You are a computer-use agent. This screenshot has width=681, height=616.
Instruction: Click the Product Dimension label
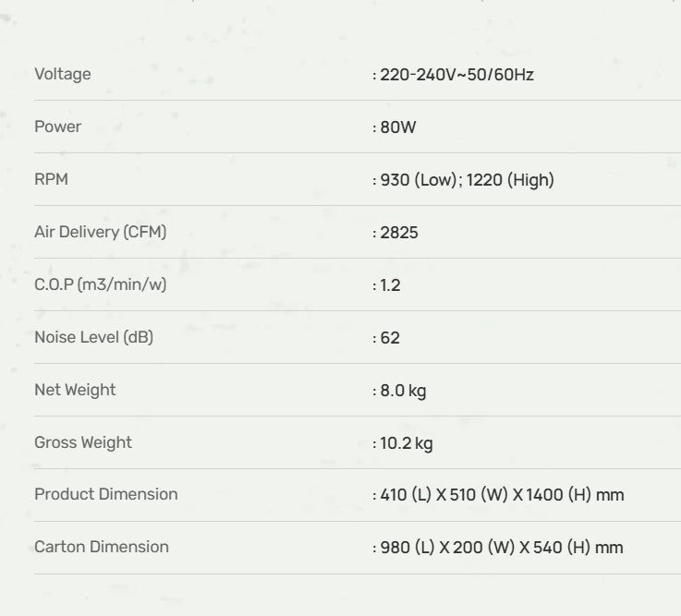point(105,494)
